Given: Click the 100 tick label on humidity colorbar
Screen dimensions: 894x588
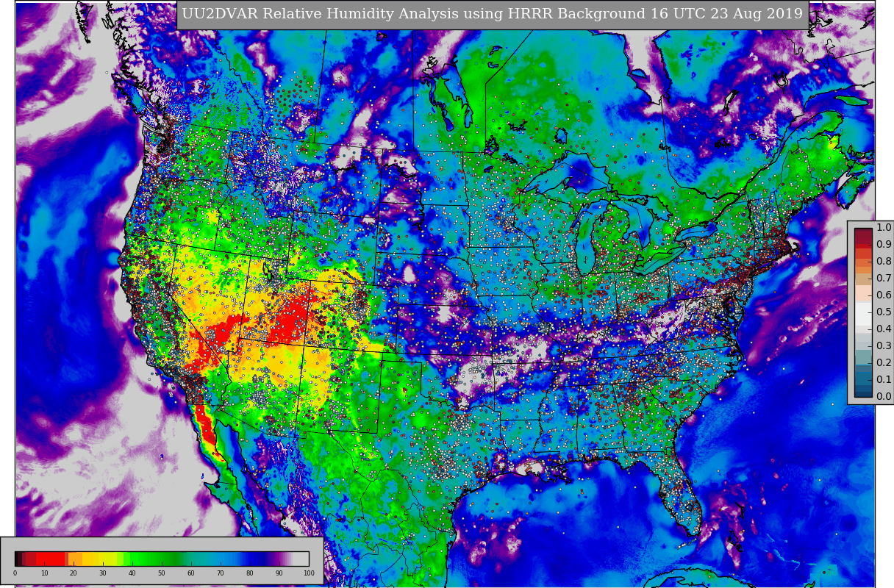Looking at the screenshot, I should 309,573.
